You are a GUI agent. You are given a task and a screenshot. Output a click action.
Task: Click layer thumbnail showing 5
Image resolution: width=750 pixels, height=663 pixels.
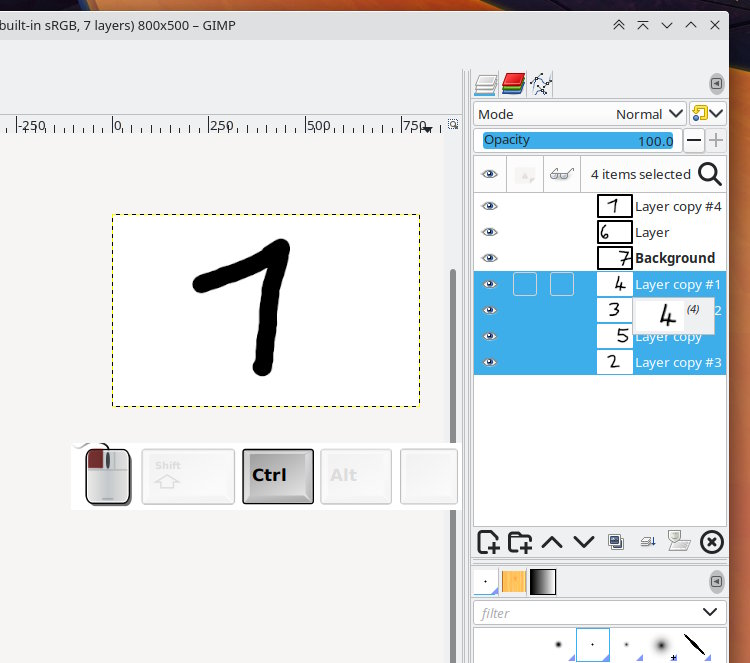click(x=615, y=336)
